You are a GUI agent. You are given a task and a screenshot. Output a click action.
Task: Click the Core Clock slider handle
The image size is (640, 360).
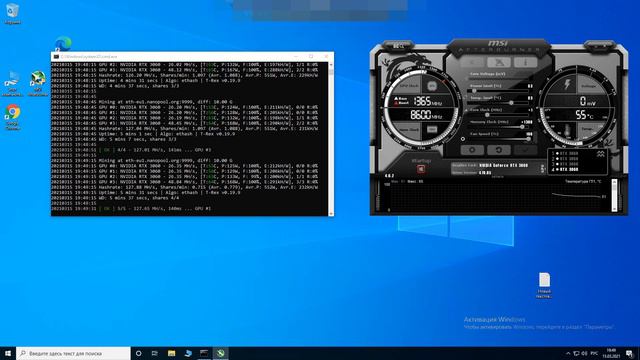(487, 115)
